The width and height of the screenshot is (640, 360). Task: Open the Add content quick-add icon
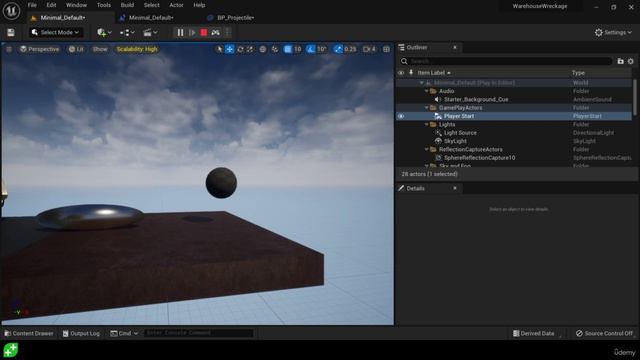(x=104, y=33)
